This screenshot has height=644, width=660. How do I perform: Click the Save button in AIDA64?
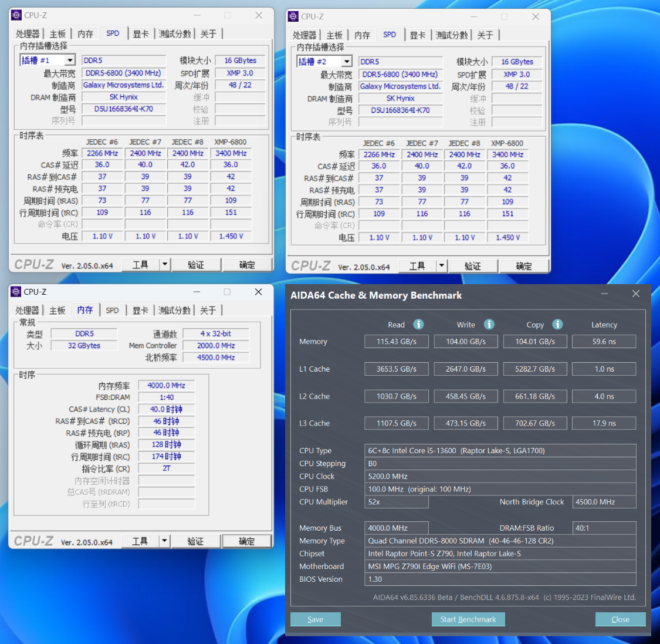[315, 619]
